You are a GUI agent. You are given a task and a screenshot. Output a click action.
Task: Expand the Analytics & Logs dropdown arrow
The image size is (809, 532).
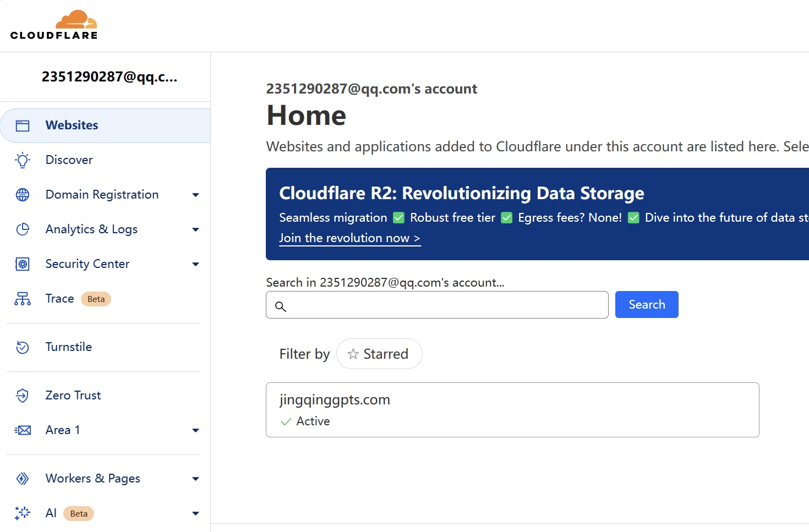pyautogui.click(x=195, y=229)
